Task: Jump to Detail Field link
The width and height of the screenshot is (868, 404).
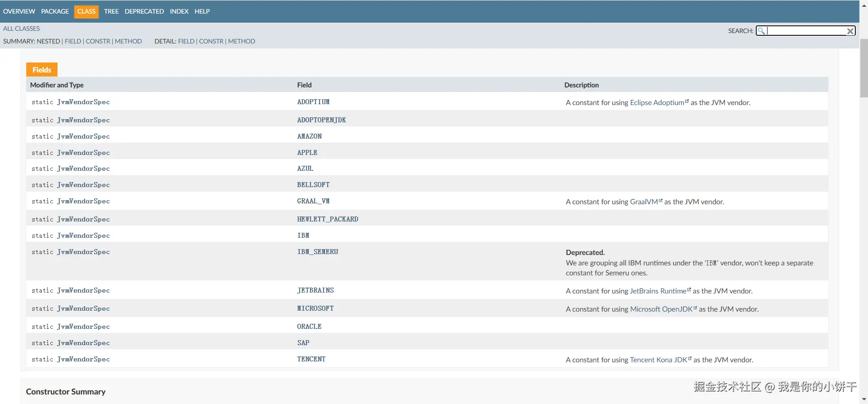Action: pos(186,41)
